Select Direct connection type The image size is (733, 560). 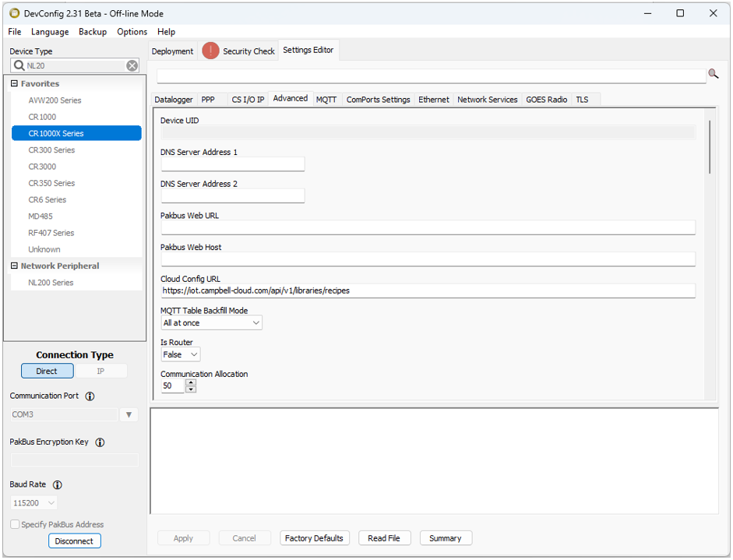(x=47, y=372)
